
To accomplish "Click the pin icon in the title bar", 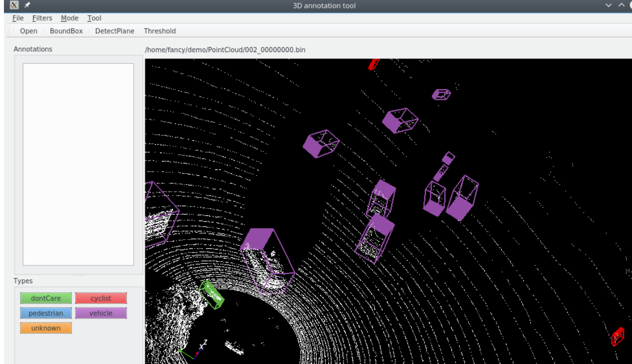I will 27,5.
